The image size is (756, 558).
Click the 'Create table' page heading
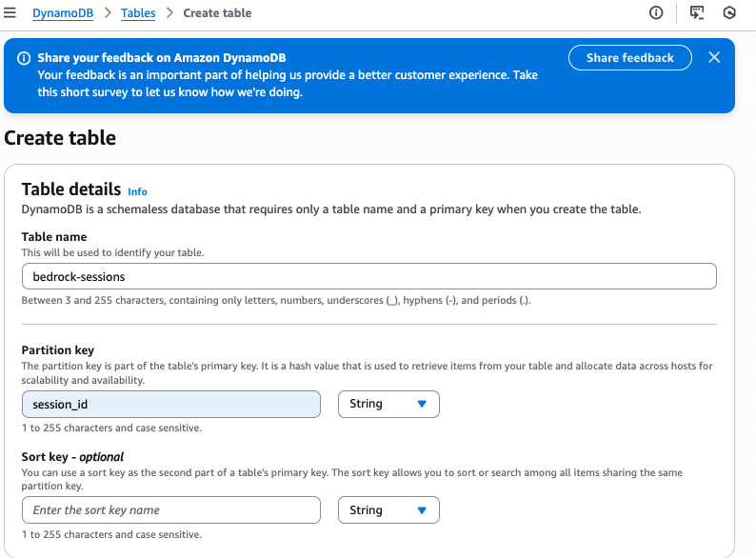click(x=60, y=138)
